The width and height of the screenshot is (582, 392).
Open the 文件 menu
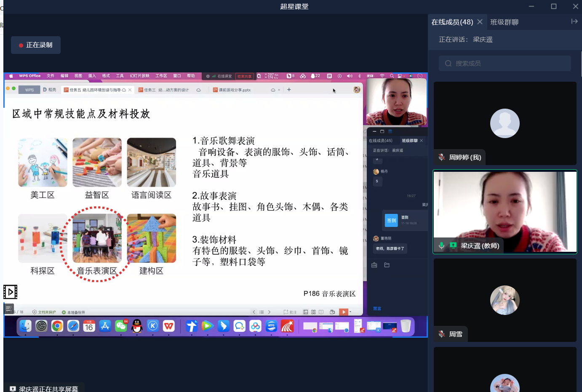click(51, 76)
